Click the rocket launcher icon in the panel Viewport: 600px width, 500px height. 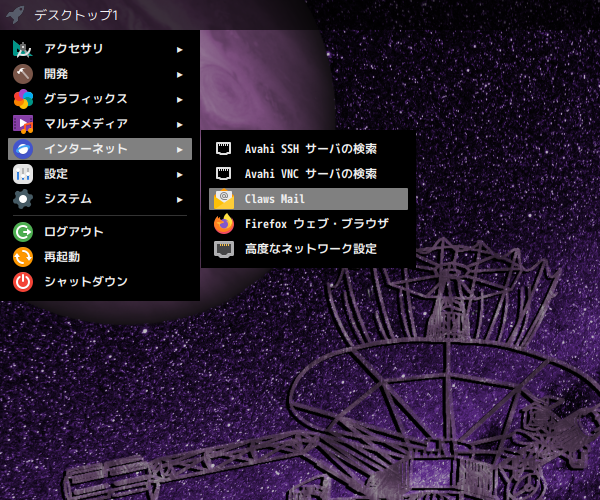(15, 15)
